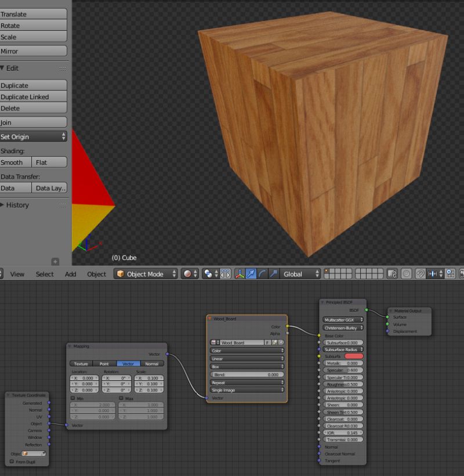This screenshot has width=464, height=476.
Task: Open the Multiscatter GGX distribution dropdown
Action: [342, 320]
